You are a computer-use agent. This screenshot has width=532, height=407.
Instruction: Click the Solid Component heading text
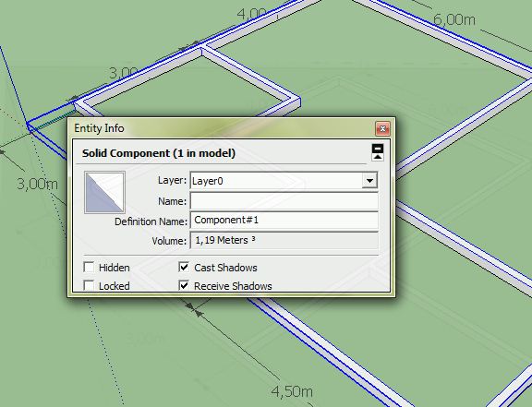(x=159, y=153)
